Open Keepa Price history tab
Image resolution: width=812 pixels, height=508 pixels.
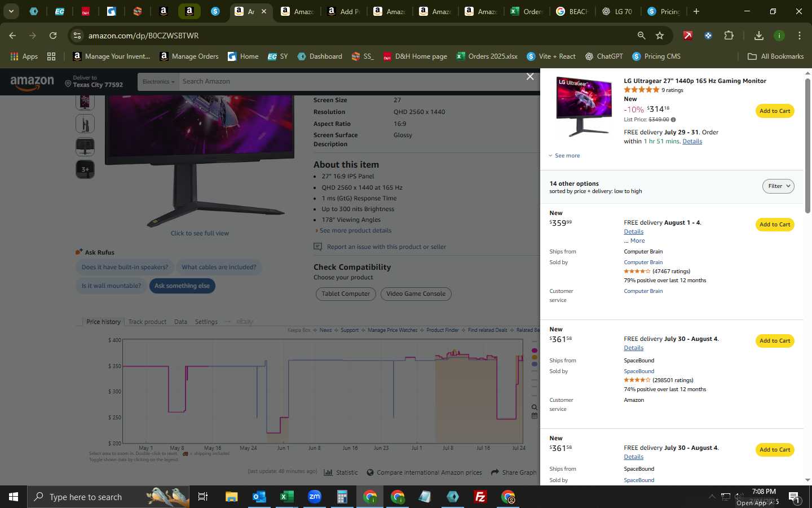103,322
